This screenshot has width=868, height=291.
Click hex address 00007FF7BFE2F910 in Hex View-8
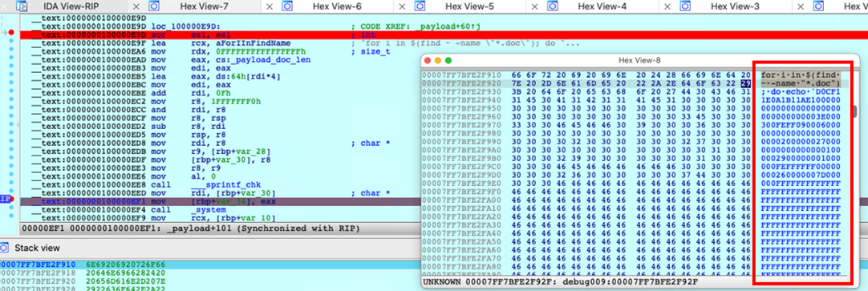tap(461, 75)
